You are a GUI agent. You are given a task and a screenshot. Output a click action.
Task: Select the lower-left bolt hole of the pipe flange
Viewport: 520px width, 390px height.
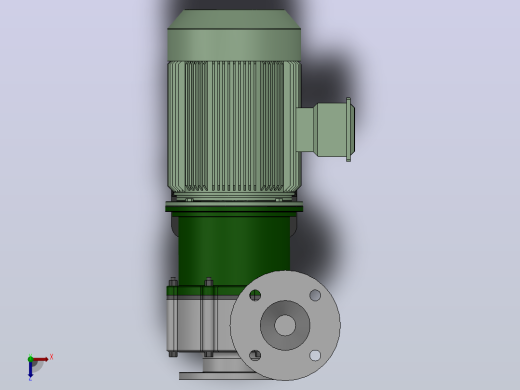[x=255, y=355]
